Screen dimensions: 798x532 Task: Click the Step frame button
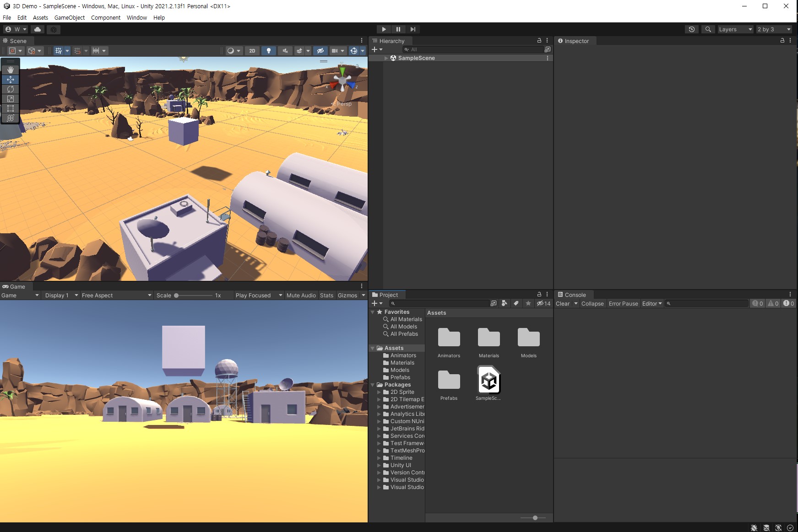[413, 29]
